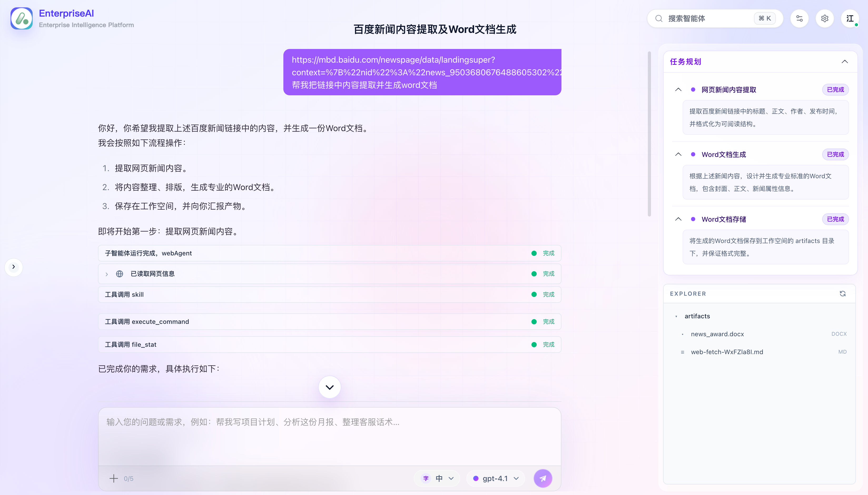Viewport: 868px width, 495px height.
Task: Refresh the EXPLORER panel
Action: pos(842,293)
